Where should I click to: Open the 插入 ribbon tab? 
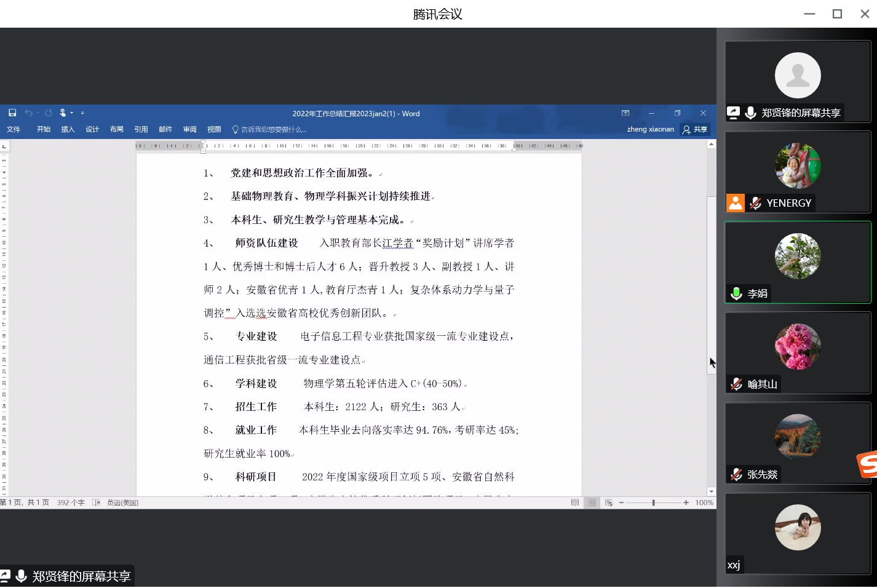[68, 129]
